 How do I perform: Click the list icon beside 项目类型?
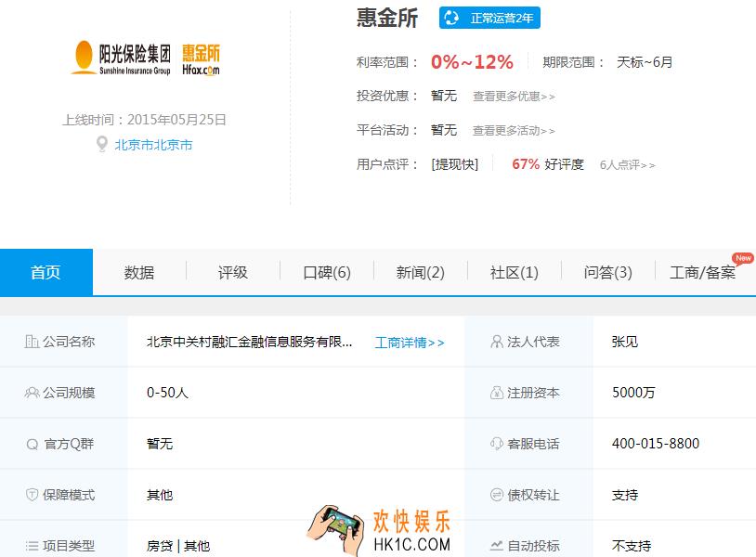click(x=32, y=546)
